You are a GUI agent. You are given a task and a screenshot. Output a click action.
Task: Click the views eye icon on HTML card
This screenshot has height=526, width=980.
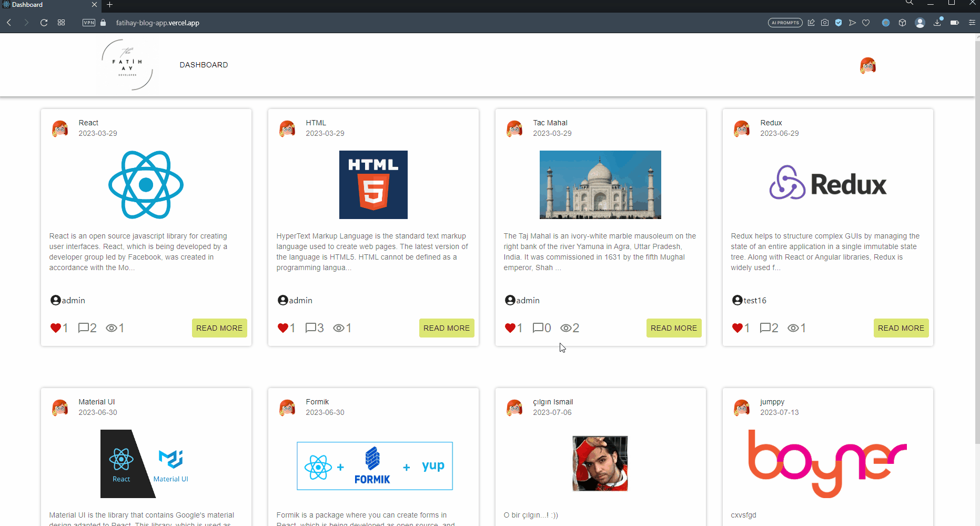click(x=338, y=328)
